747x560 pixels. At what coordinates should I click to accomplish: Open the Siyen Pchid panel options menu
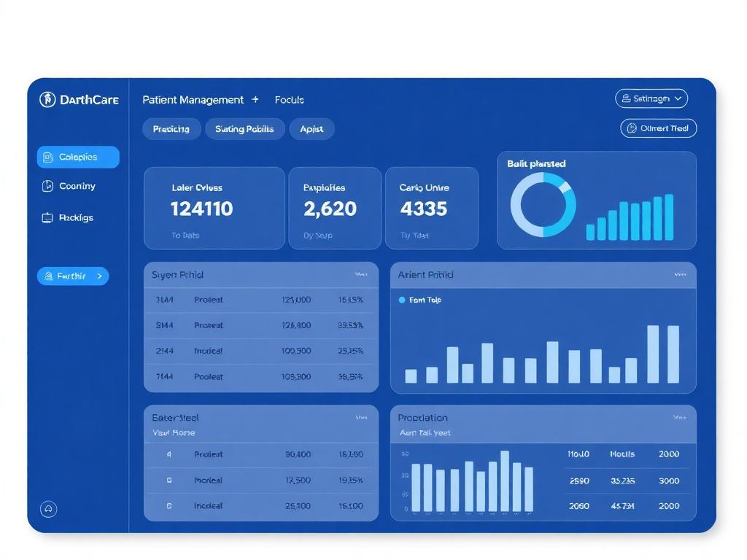point(361,275)
